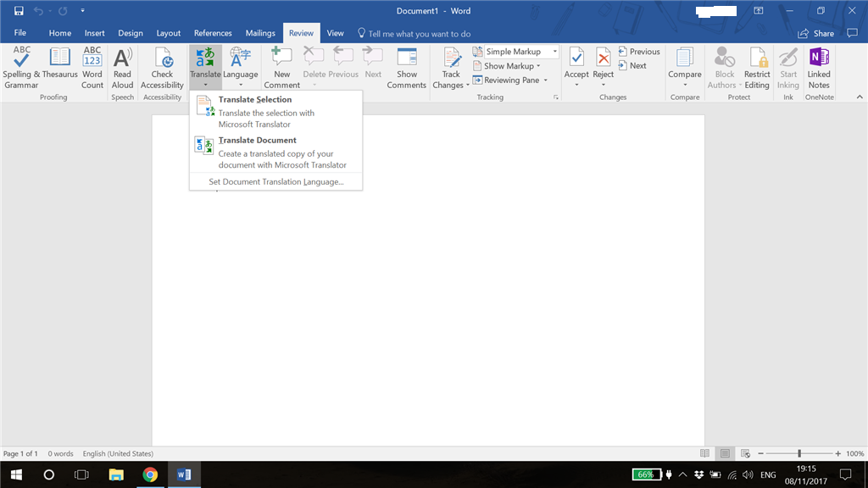Click zoom out minus button
The image size is (868, 488).
pyautogui.click(x=760, y=454)
